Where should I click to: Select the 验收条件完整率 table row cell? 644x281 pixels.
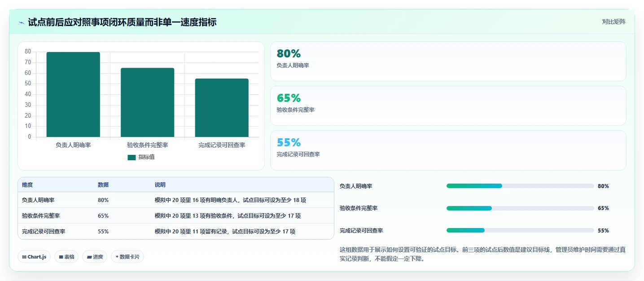(41, 216)
